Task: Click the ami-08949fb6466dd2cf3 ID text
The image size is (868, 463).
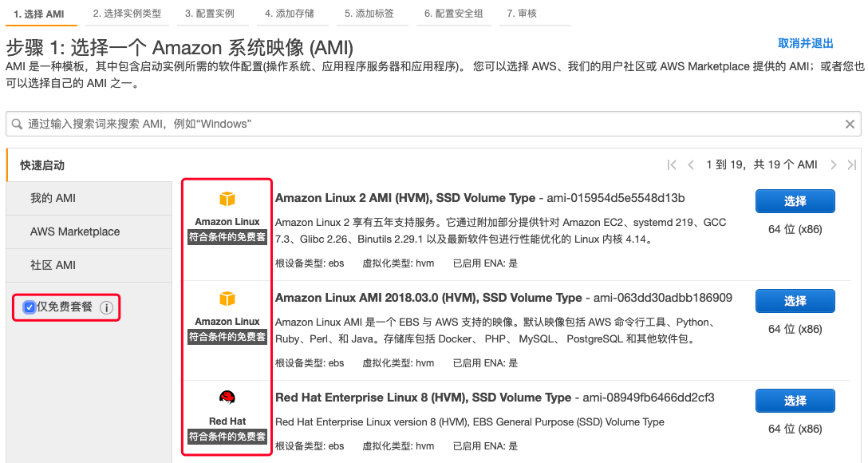Action: point(649,398)
